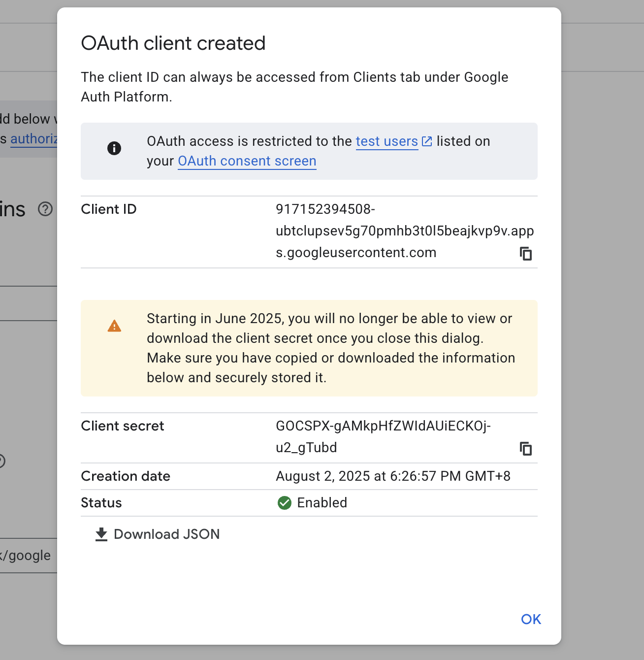Click the info icon in the OAuth access notice
644x660 pixels.
[114, 148]
